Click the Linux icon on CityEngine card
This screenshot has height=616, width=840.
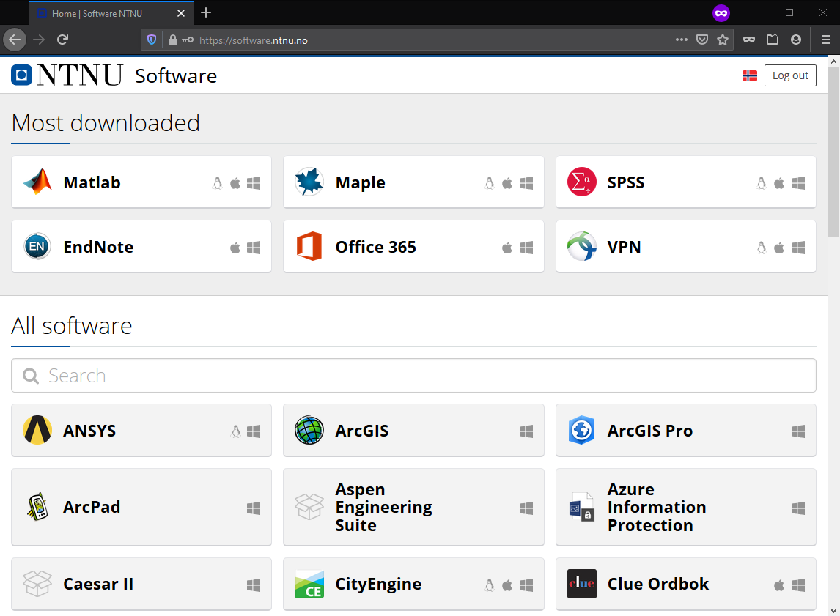489,585
